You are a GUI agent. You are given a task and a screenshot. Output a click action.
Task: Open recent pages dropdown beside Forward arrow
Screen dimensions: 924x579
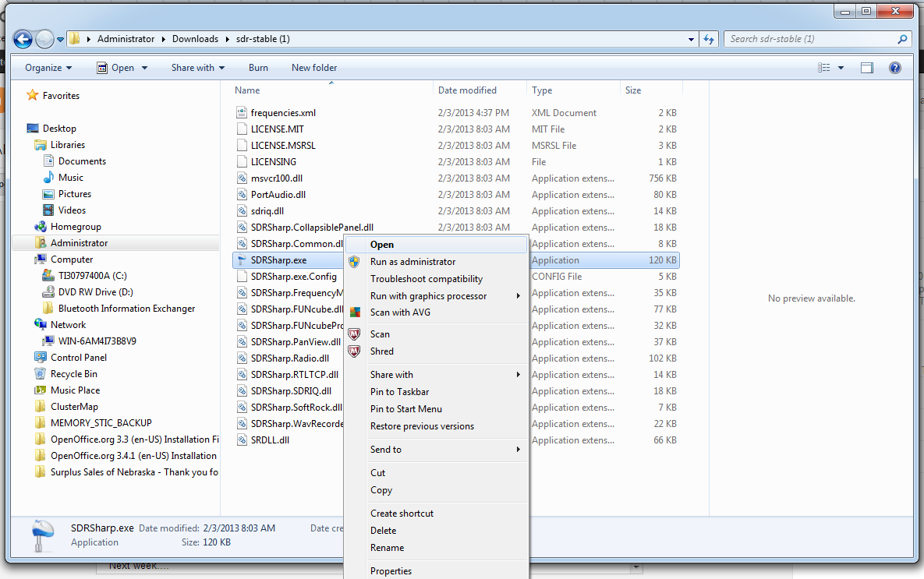(60, 40)
